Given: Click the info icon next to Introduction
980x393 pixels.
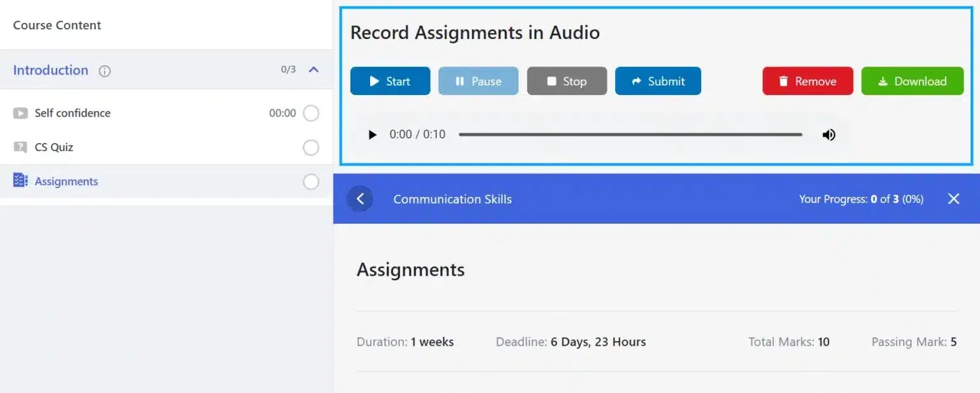Looking at the screenshot, I should (104, 71).
